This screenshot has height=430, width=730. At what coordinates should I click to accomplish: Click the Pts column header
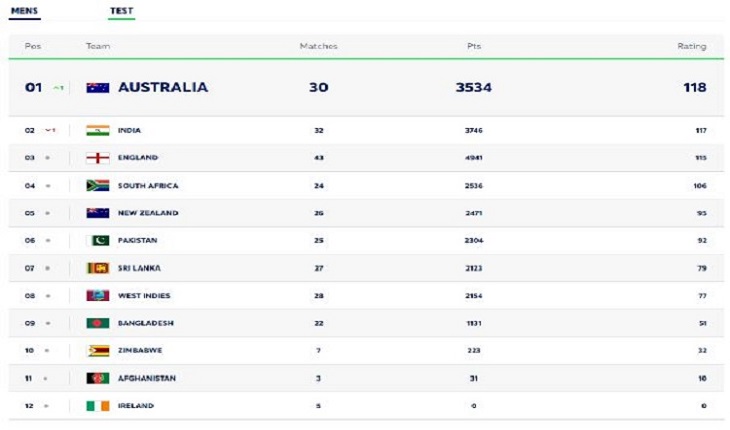(x=473, y=46)
